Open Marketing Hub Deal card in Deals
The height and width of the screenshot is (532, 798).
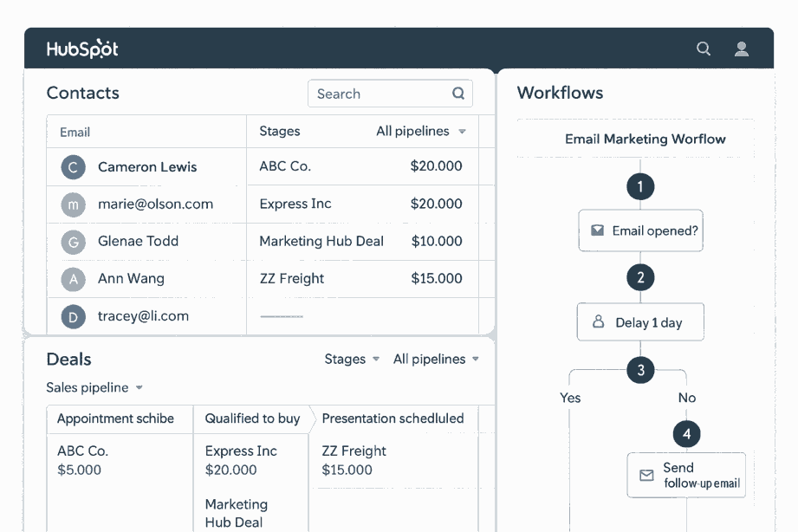click(237, 513)
